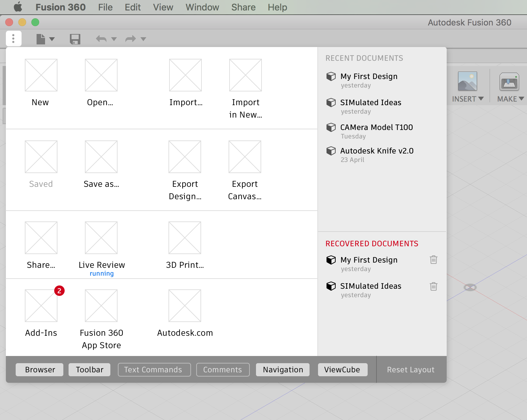Expand the file icon dropdown arrow
The width and height of the screenshot is (527, 420).
(52, 39)
